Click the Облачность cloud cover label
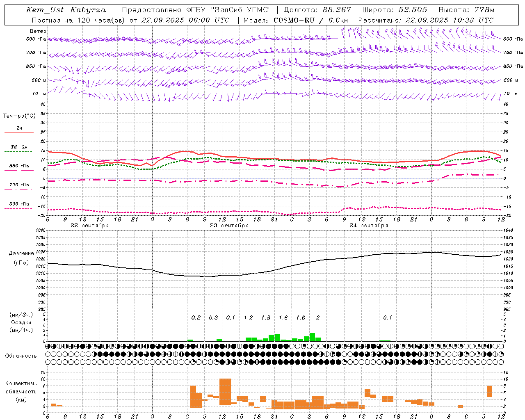This screenshot has height=420, width=525. click(21, 356)
